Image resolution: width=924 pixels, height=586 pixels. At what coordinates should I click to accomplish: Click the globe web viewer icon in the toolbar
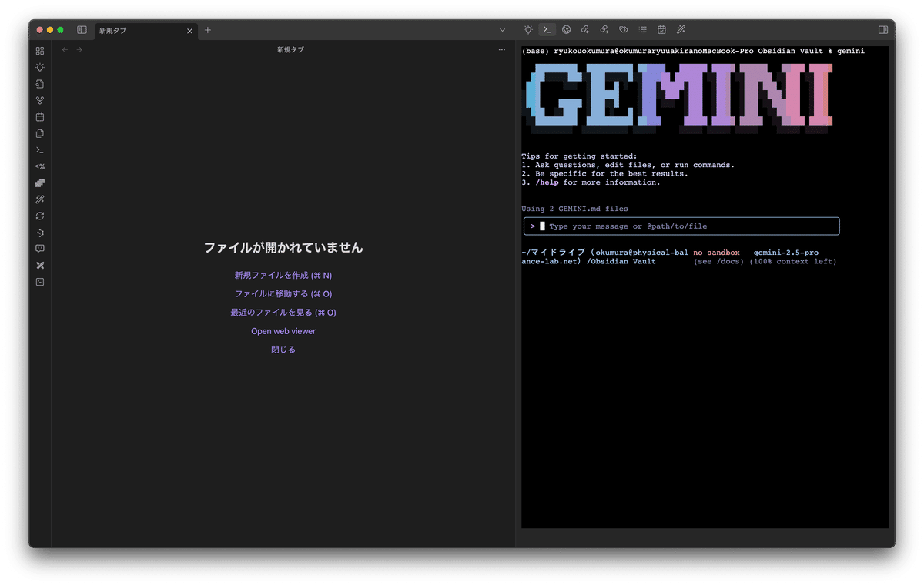567,29
